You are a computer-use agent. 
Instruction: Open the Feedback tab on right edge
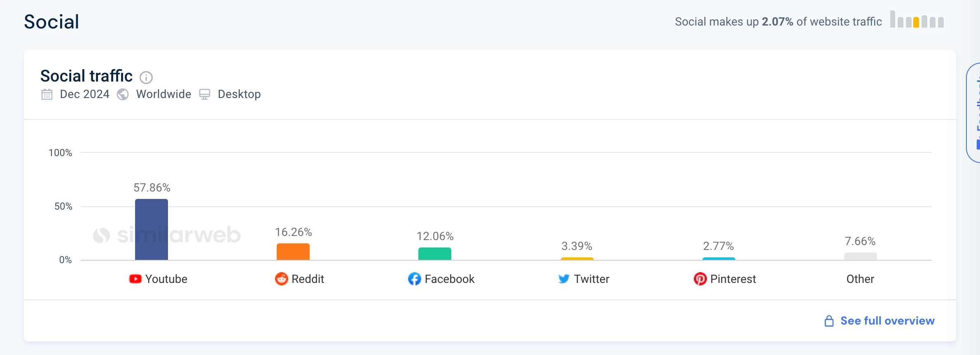point(974,113)
